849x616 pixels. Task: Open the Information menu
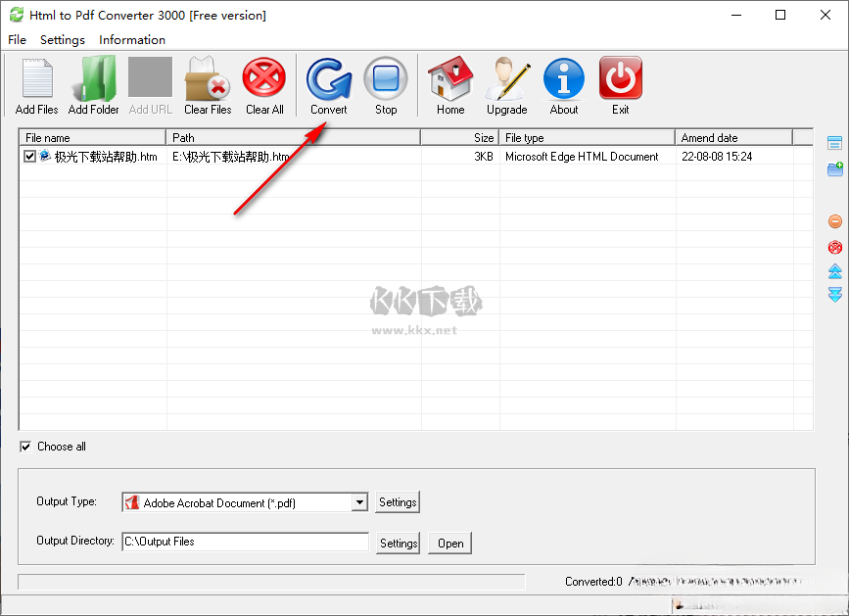click(132, 40)
